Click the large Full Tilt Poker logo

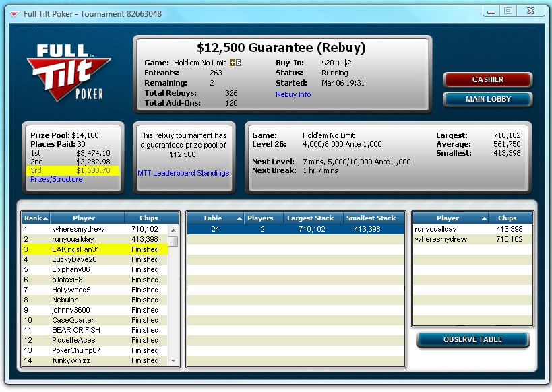click(x=69, y=72)
